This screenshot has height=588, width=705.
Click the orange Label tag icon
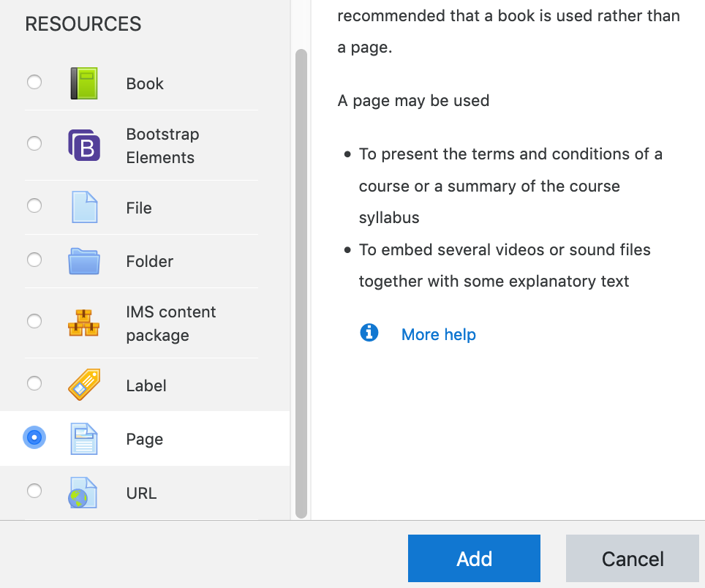coord(83,385)
